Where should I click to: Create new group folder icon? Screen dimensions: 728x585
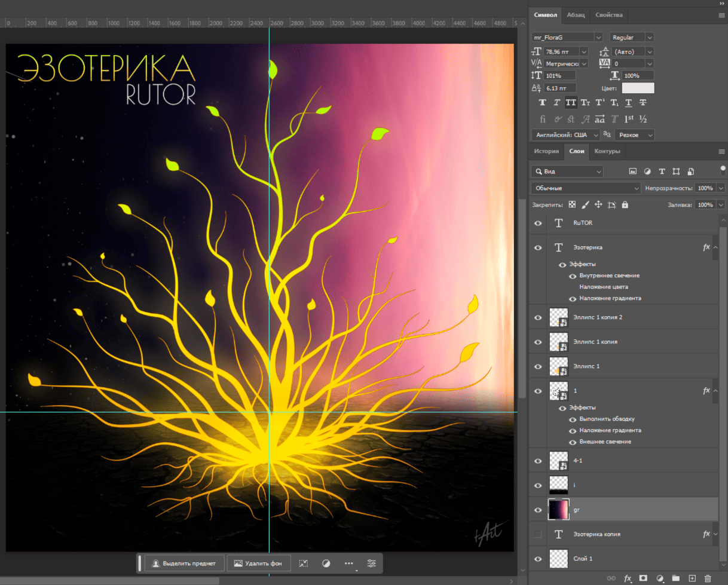coord(676,578)
